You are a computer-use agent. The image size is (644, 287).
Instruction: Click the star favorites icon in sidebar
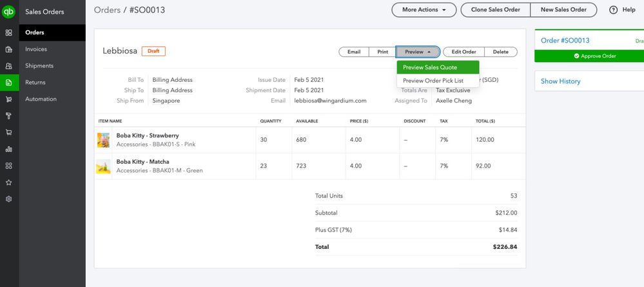(x=9, y=182)
